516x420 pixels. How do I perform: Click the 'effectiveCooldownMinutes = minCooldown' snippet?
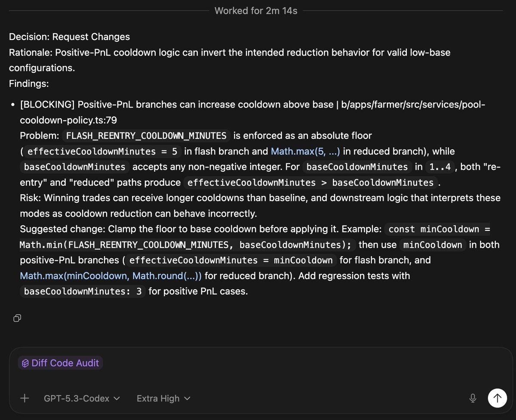(231, 260)
